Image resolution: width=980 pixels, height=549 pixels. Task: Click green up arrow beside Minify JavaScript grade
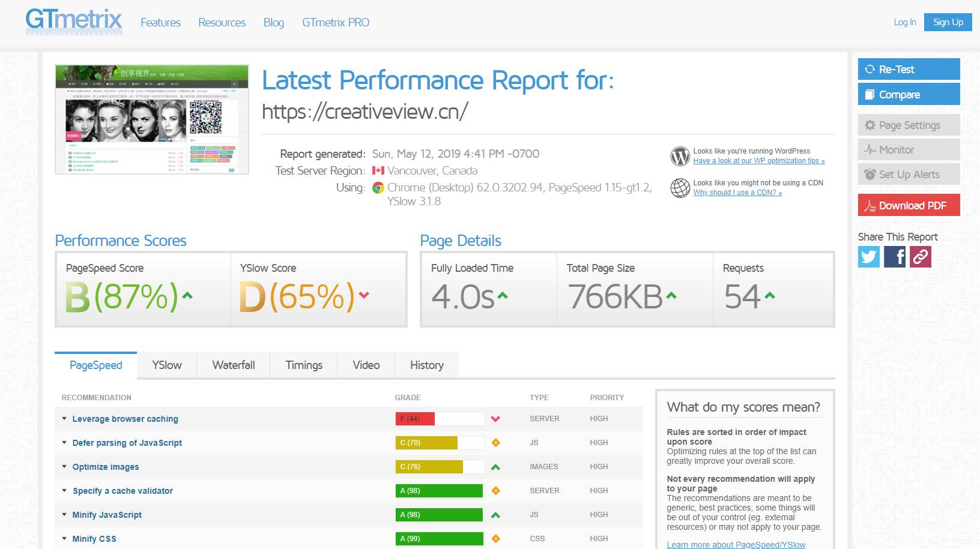coord(495,515)
